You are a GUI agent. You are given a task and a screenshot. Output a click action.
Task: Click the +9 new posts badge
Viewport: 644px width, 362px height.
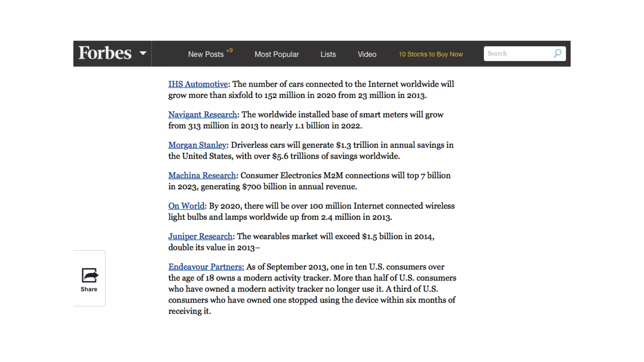pyautogui.click(x=229, y=50)
